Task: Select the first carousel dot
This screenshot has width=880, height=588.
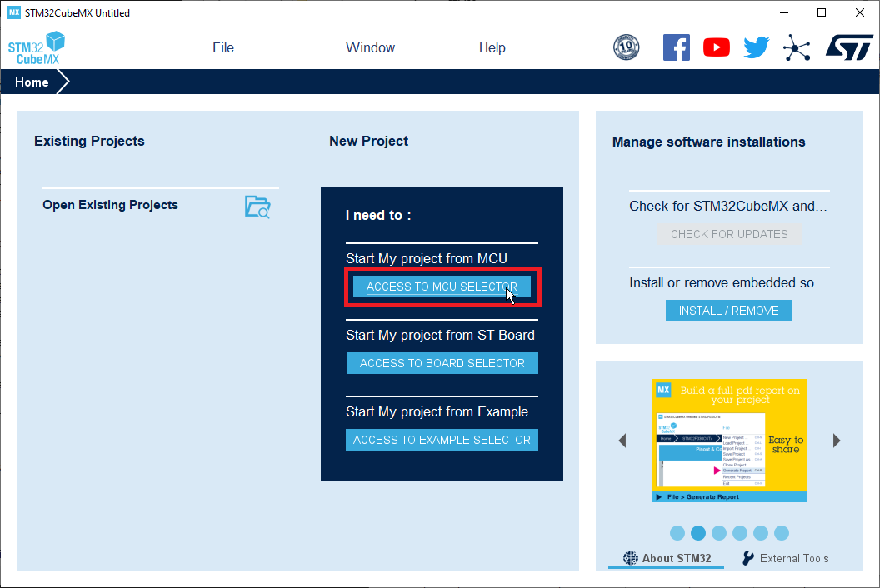Action: pos(677,532)
